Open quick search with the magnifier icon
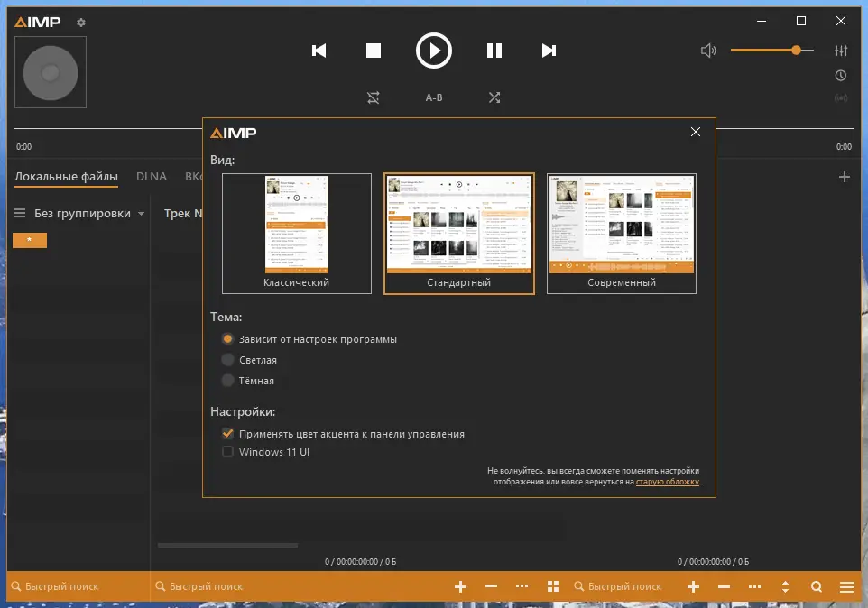868x608 pixels. [x=817, y=586]
